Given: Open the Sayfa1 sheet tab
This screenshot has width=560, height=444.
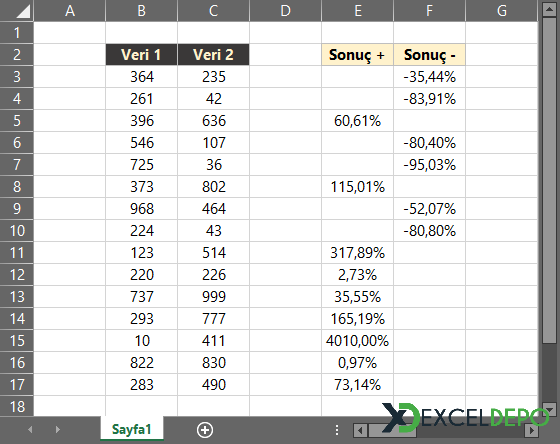Looking at the screenshot, I should pos(132,429).
